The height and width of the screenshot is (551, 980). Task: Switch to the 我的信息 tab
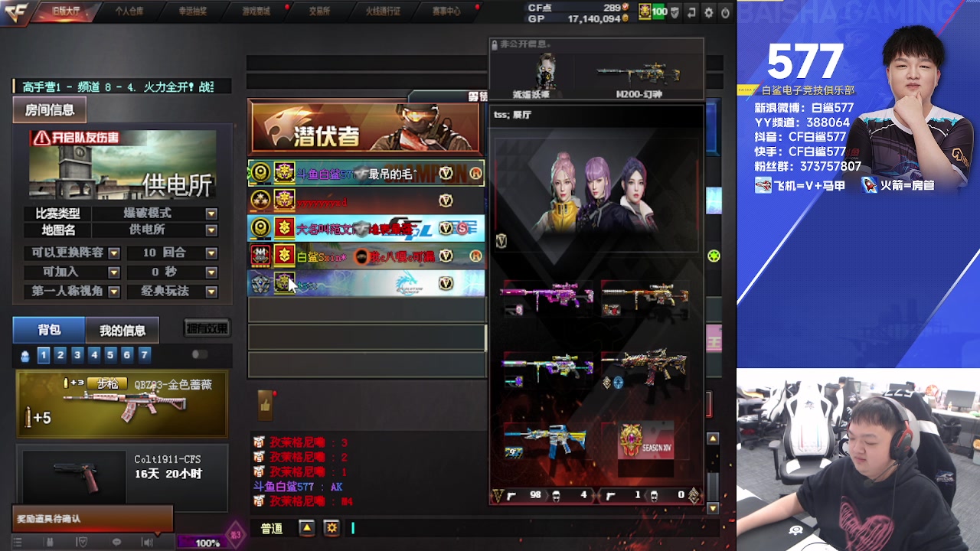122,331
